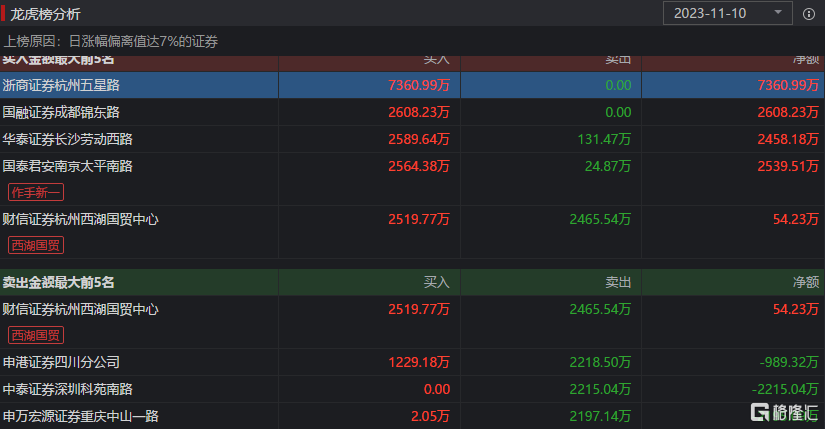Select the 浙商证券杭州五星路 row name

pyautogui.click(x=61, y=85)
